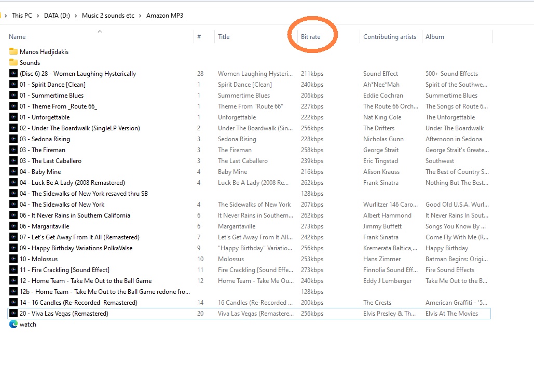Click the Molossus title cell
Image resolution: width=534 pixels, height=392 pixels.
[x=231, y=259]
